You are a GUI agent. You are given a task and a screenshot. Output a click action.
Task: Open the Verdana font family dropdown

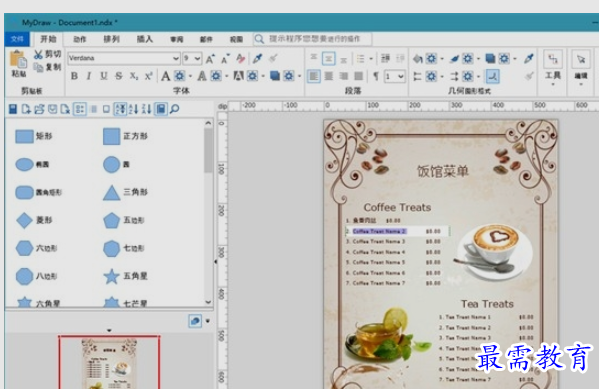(x=176, y=58)
